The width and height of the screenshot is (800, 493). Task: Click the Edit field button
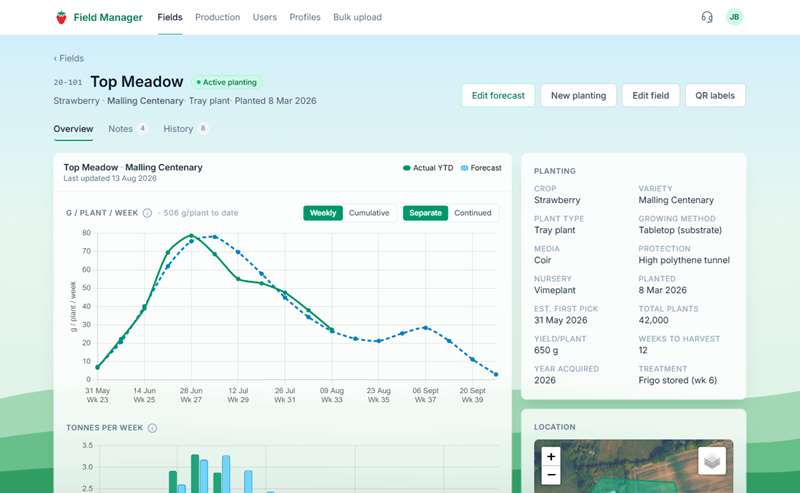coord(651,95)
